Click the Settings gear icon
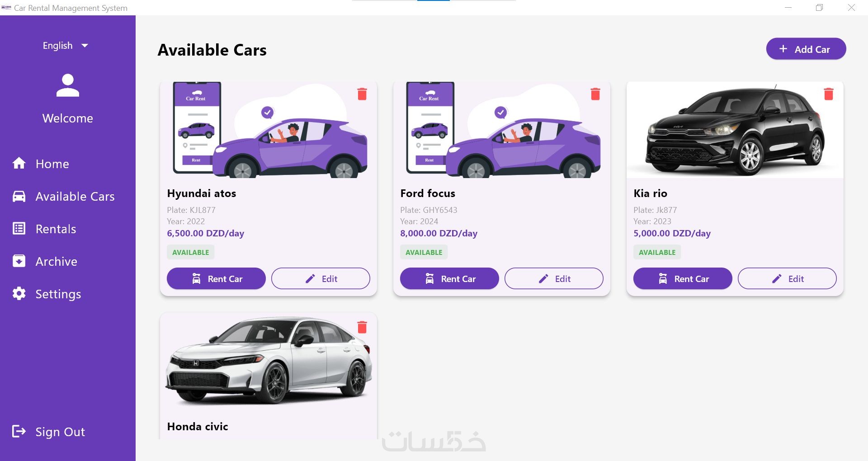 (x=19, y=294)
